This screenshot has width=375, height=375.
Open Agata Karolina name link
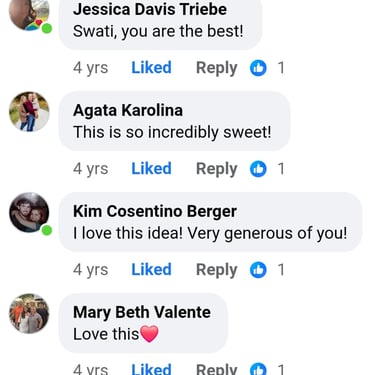point(128,110)
